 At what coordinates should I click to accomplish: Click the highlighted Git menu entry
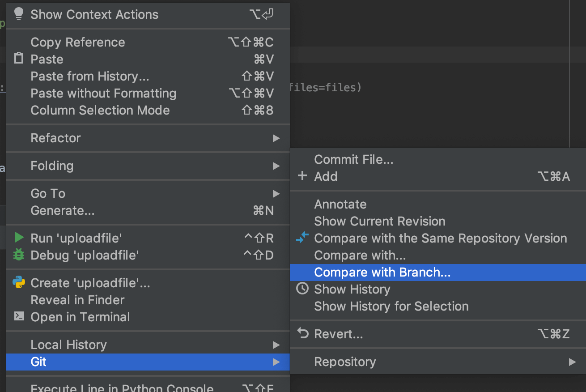(148, 362)
